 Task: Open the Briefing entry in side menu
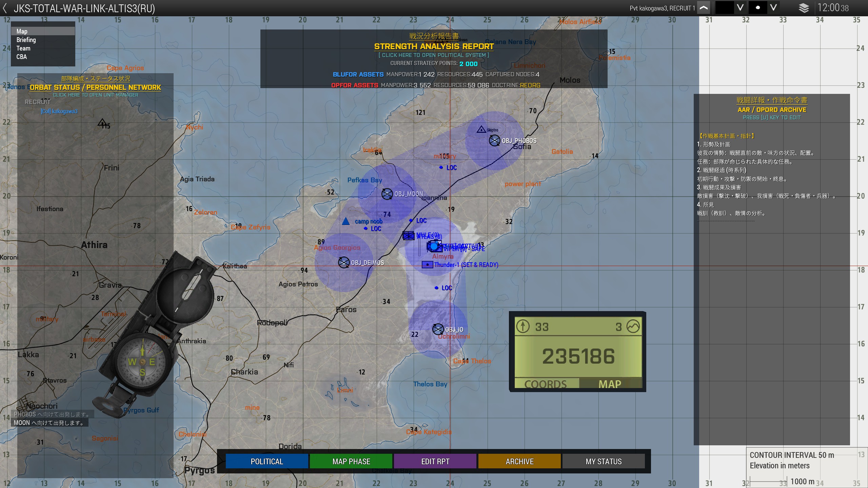[x=43, y=40]
